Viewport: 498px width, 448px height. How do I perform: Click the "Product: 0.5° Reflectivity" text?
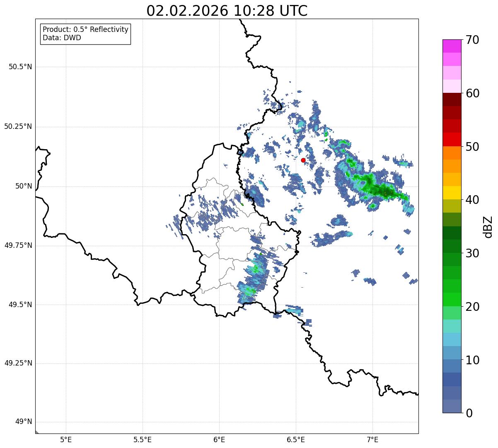tap(85, 30)
